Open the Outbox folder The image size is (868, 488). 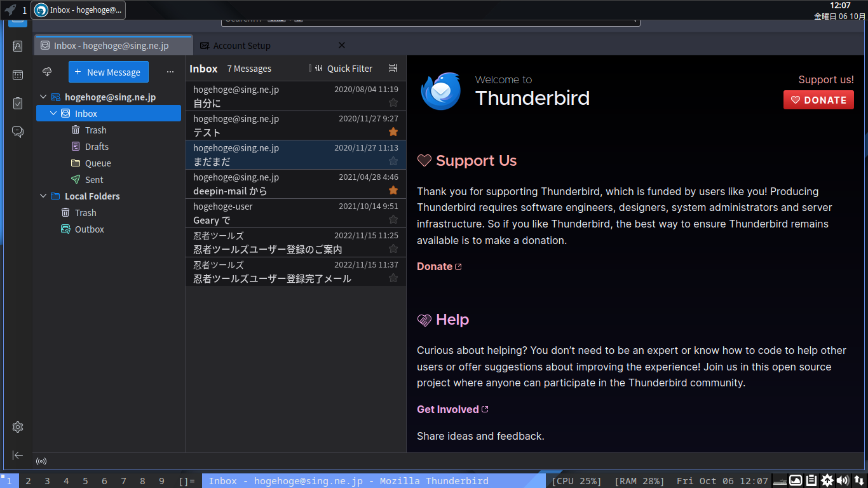click(109, 229)
